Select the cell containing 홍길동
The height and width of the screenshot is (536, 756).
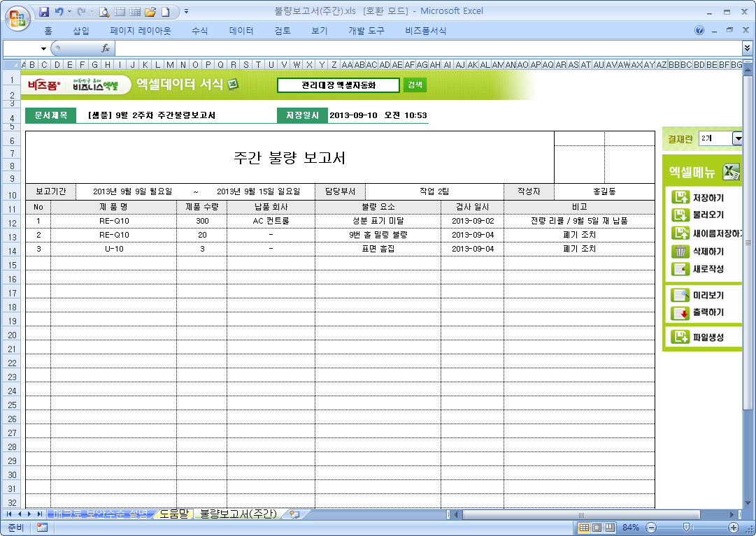point(605,191)
